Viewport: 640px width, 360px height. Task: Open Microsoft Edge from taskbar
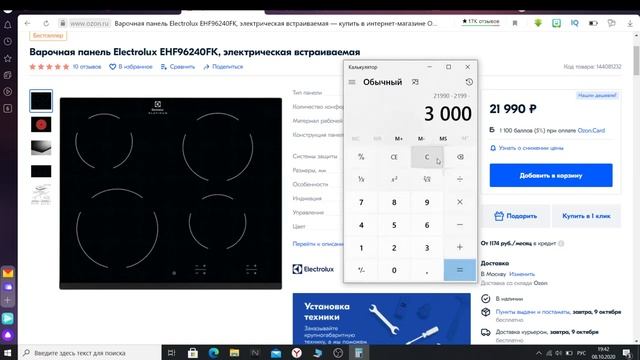[213, 353]
